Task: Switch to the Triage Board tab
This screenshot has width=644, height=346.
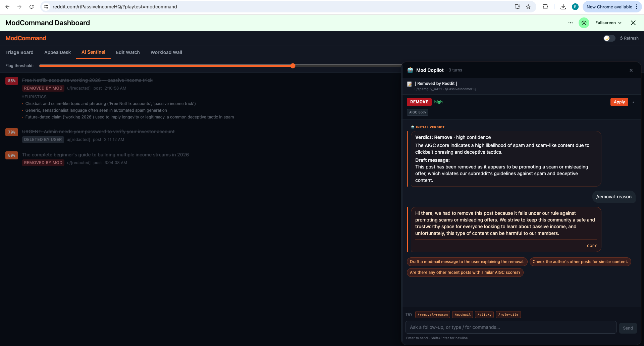Action: coord(19,52)
